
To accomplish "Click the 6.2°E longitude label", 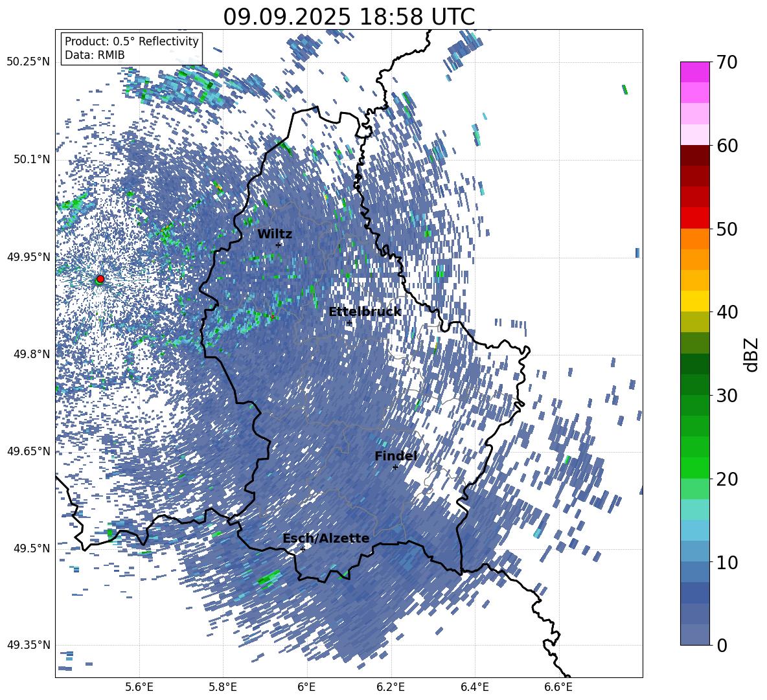I will (x=391, y=687).
